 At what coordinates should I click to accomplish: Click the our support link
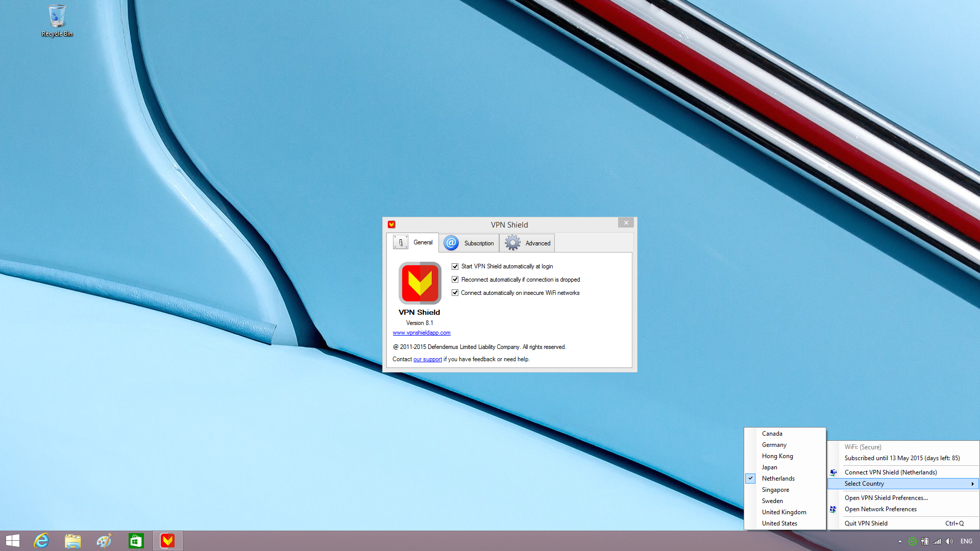427,359
